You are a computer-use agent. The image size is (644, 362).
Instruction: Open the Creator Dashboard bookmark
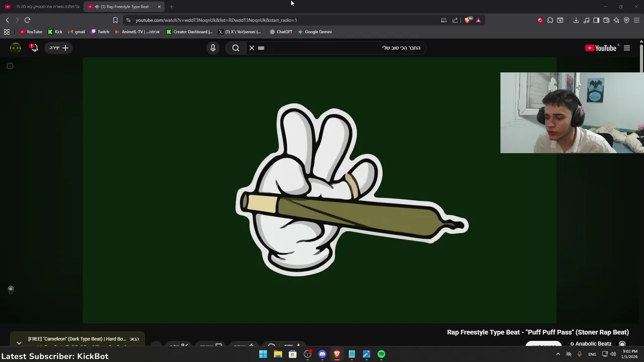coord(189,32)
